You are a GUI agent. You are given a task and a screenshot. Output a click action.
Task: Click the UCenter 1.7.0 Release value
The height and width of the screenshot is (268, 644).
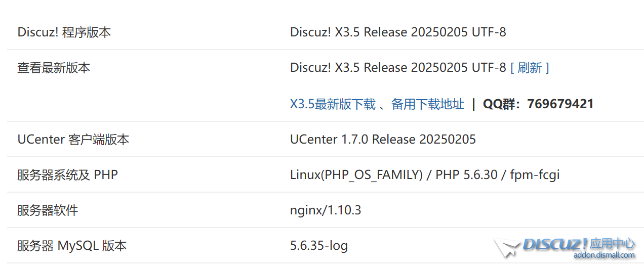383,140
